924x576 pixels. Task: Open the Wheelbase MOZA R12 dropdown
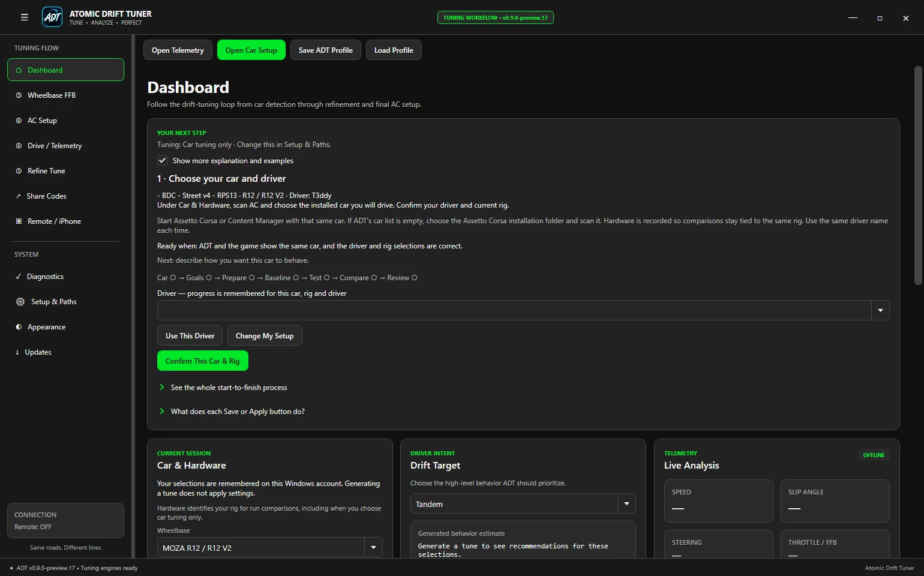(x=269, y=548)
